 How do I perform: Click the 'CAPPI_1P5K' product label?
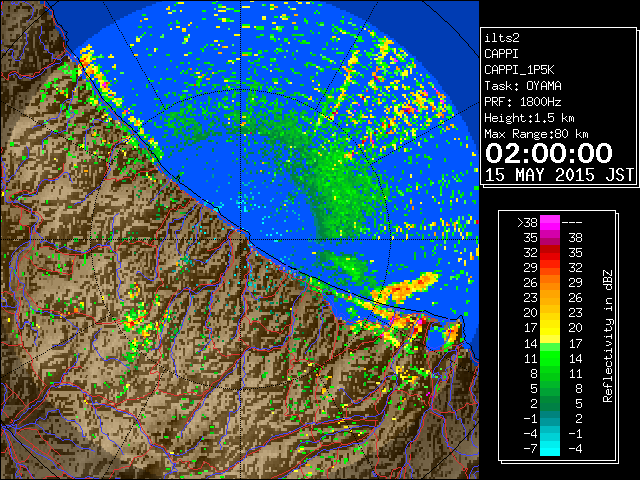519,70
